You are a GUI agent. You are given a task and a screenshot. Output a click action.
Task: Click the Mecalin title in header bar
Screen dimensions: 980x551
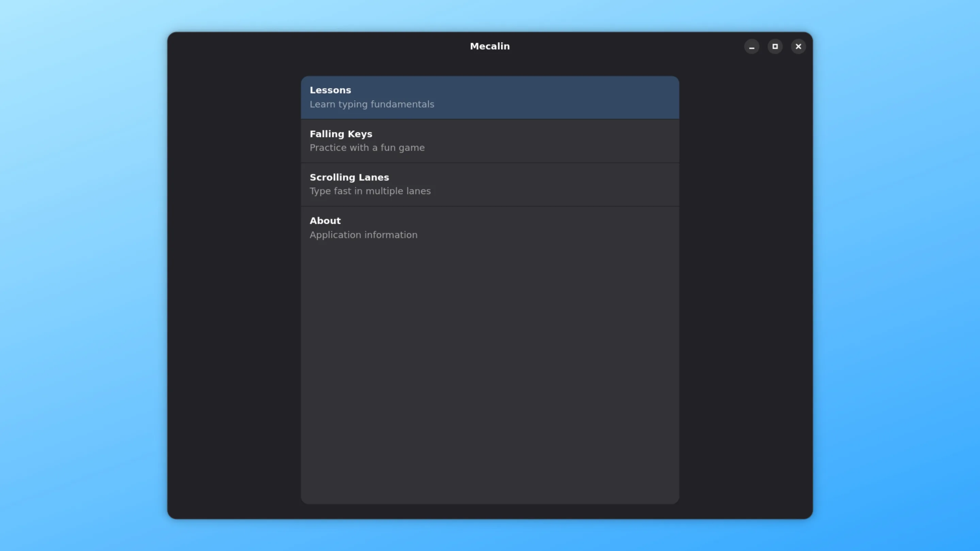tap(490, 46)
